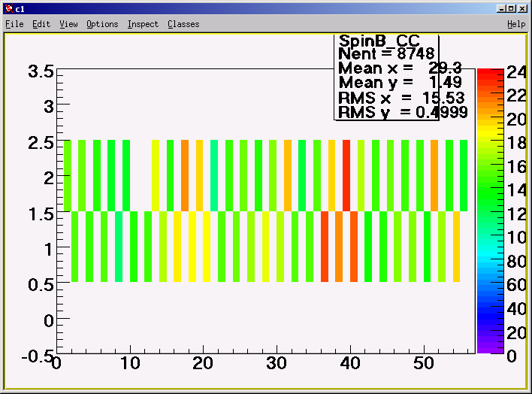Select the SpinB_CC statistics box title
The height and width of the screenshot is (394, 532).
(379, 41)
